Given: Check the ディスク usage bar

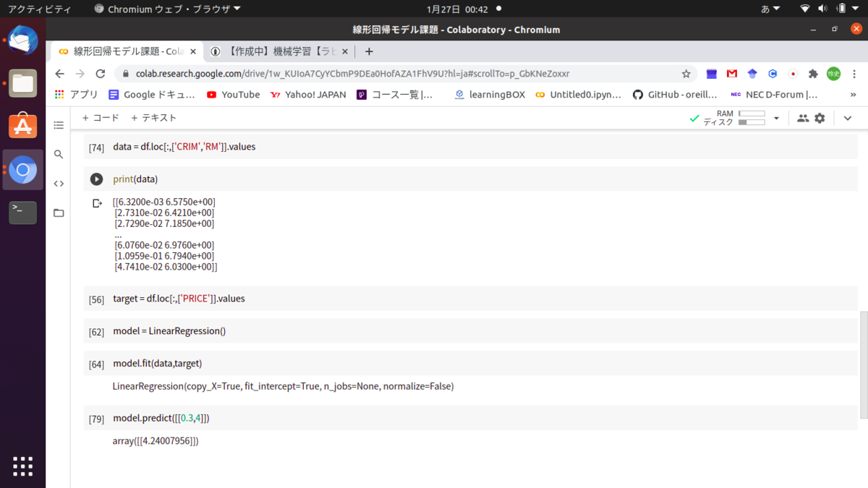Looking at the screenshot, I should [x=752, y=122].
